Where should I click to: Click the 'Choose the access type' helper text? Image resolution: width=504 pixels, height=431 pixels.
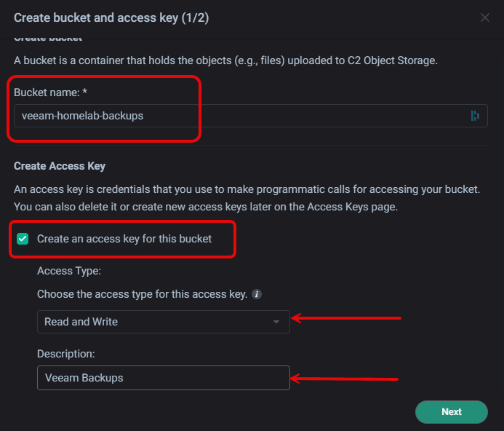tap(143, 295)
